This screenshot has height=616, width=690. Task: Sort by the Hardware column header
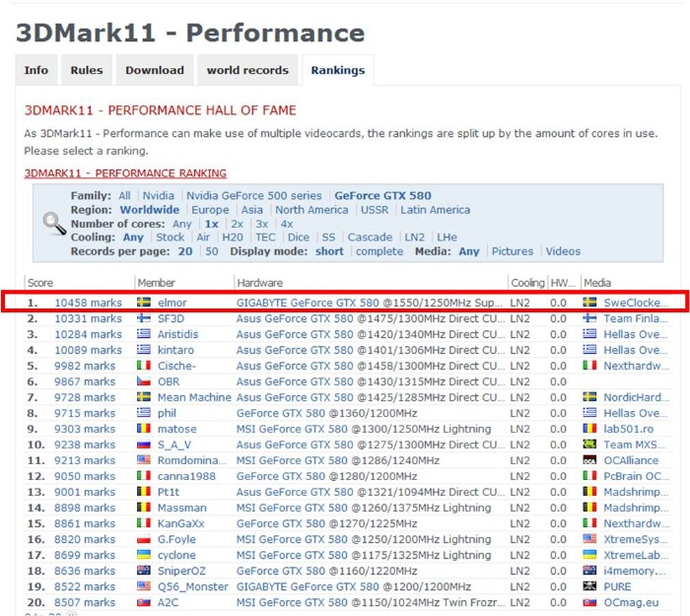coord(259,283)
